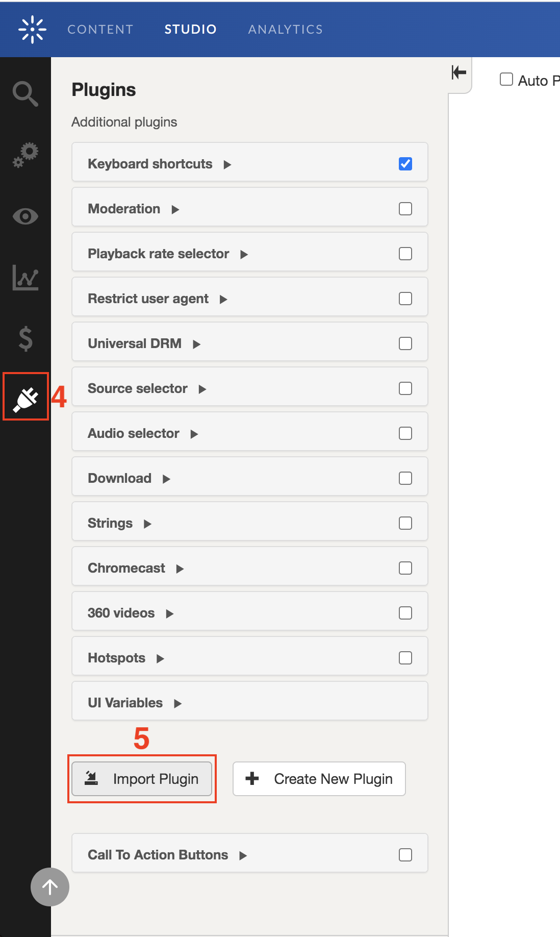
Task: Open the dollar monetization sidebar icon
Action: [26, 339]
